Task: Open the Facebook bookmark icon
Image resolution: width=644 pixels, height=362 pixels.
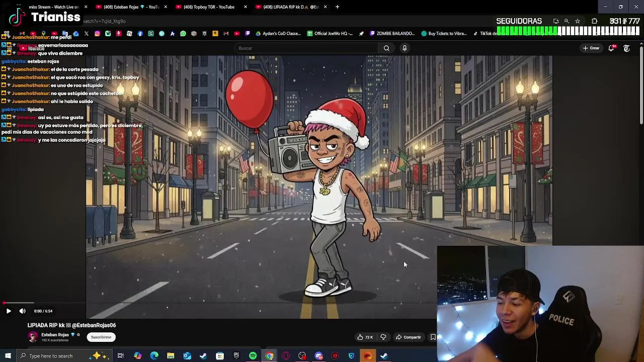Action: coord(140,34)
